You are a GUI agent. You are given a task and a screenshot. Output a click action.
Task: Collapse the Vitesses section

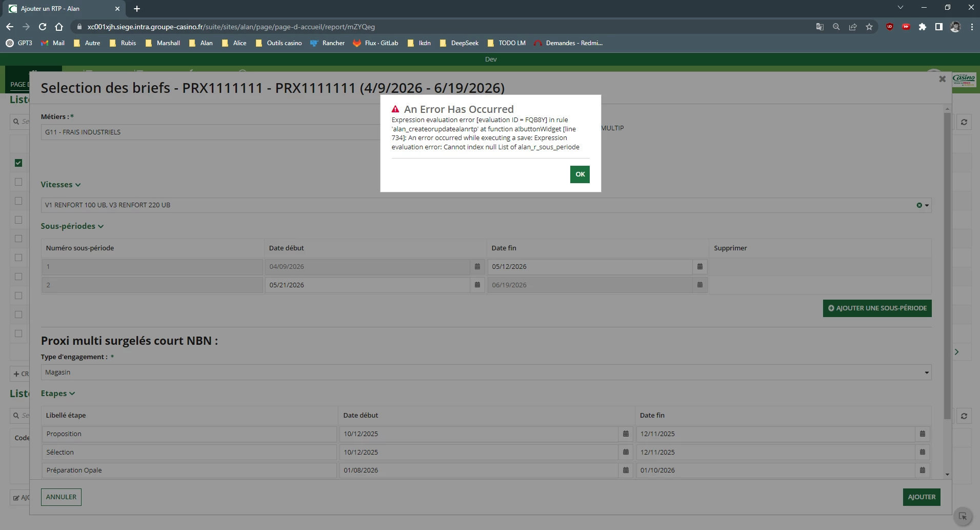tap(61, 185)
